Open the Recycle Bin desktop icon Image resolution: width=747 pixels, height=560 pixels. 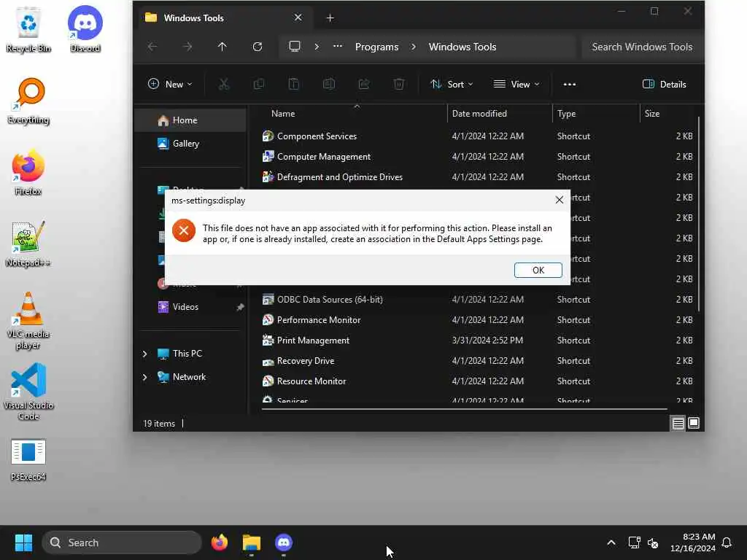tap(28, 29)
